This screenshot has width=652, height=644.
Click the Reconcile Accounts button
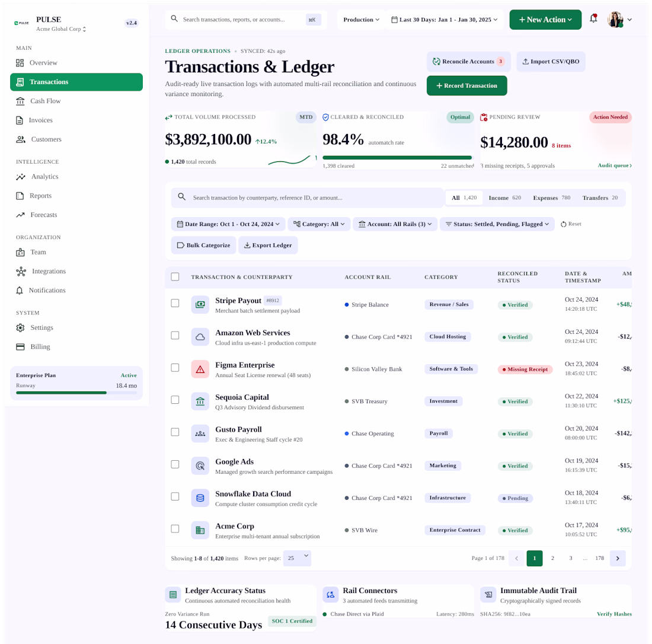[469, 62]
